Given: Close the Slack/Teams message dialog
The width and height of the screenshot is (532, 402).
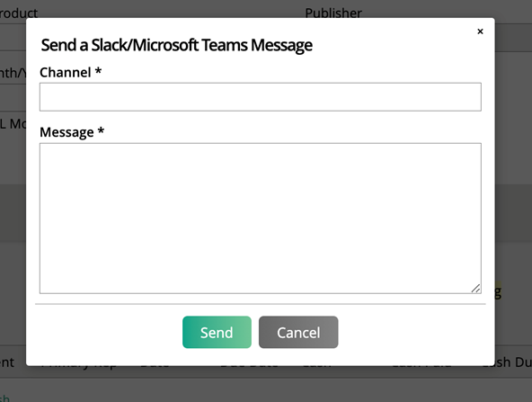Looking at the screenshot, I should point(480,31).
